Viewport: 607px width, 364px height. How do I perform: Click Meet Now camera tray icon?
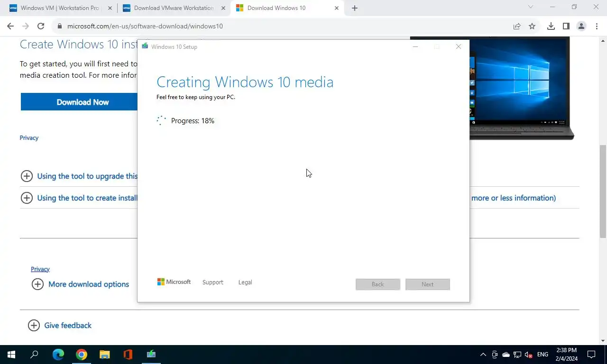[495, 355]
